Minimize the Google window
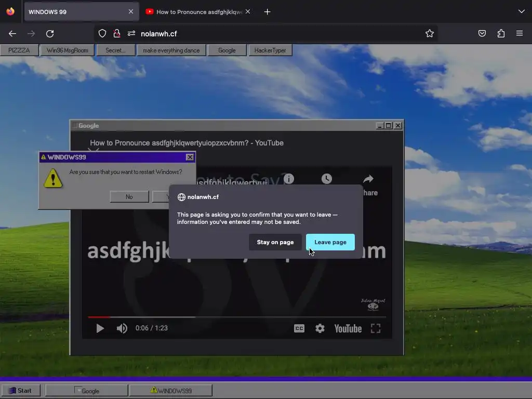 coord(380,126)
